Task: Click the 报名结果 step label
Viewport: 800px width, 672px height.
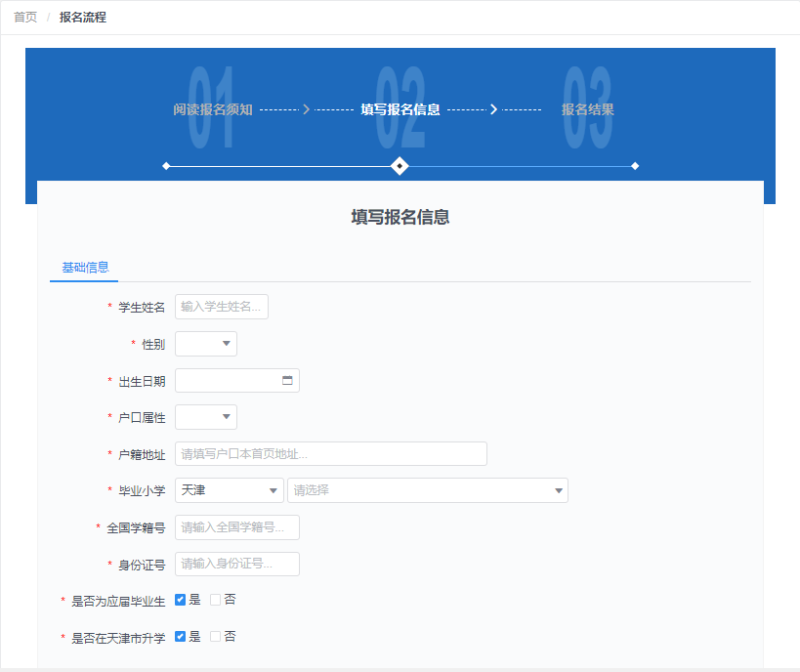Action: tap(588, 109)
